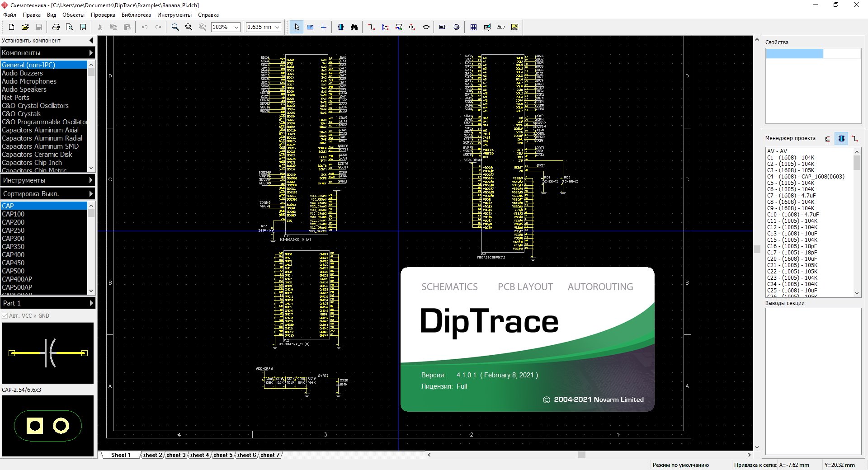Open find with the binoculars icon
Image resolution: width=868 pixels, height=470 pixels.
tap(354, 27)
